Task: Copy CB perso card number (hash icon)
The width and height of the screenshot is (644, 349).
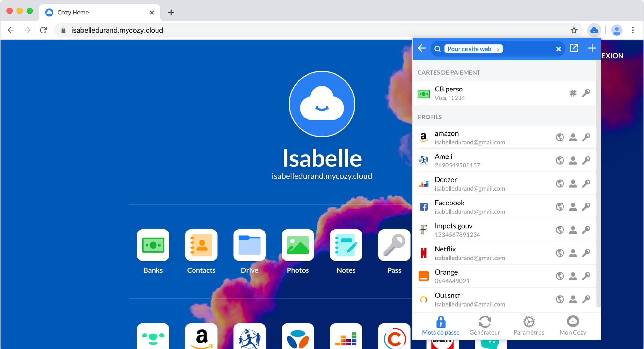Action: (573, 93)
